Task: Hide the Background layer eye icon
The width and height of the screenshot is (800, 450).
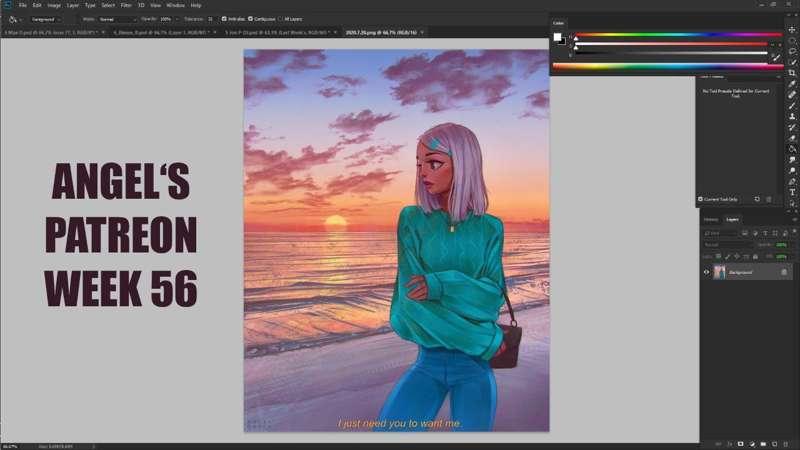Action: tap(707, 272)
